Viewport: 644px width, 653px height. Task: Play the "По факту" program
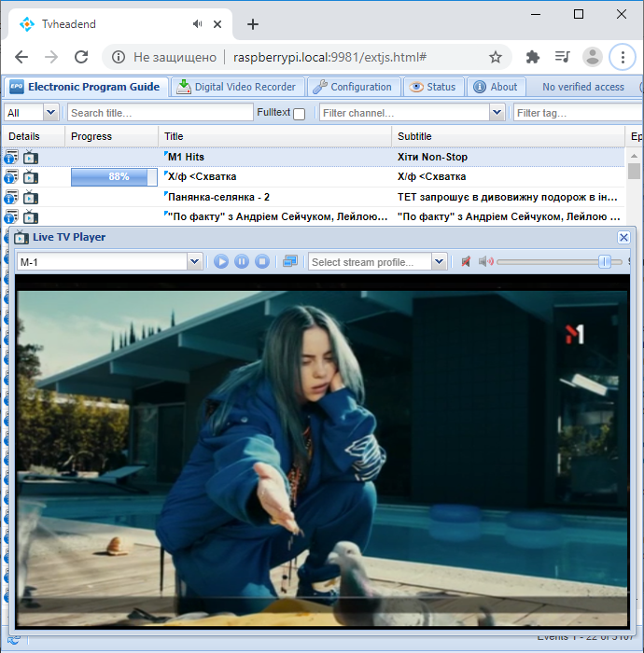[x=31, y=216]
